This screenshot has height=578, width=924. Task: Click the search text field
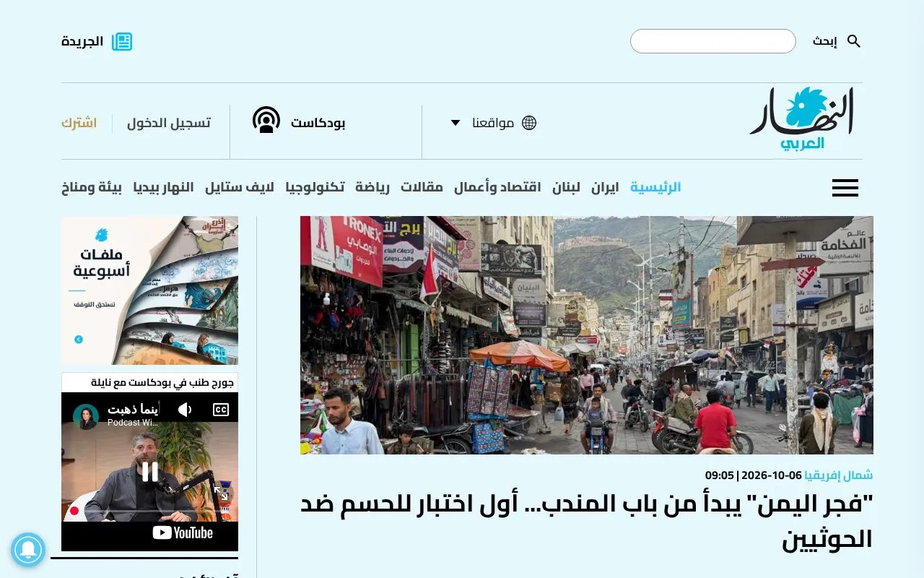pyautogui.click(x=713, y=41)
